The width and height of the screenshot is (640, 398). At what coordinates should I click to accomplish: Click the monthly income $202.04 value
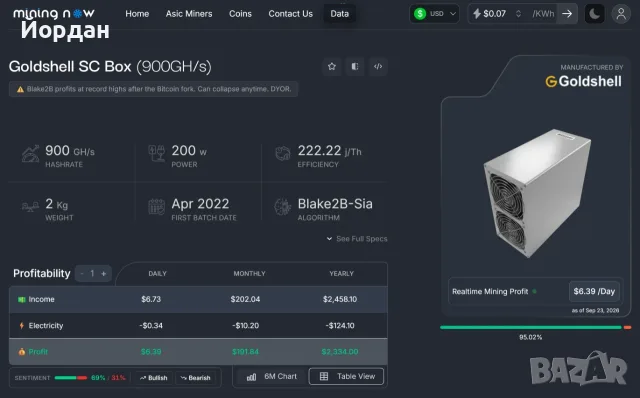[x=245, y=299]
